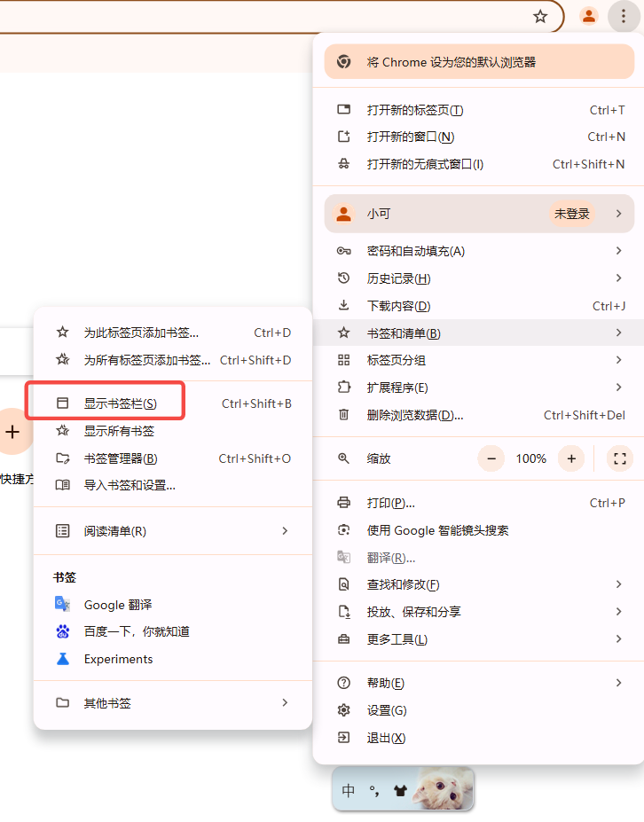The height and width of the screenshot is (822, 644).
Task: Click the plus add shortcut button on page
Action: tap(12, 432)
